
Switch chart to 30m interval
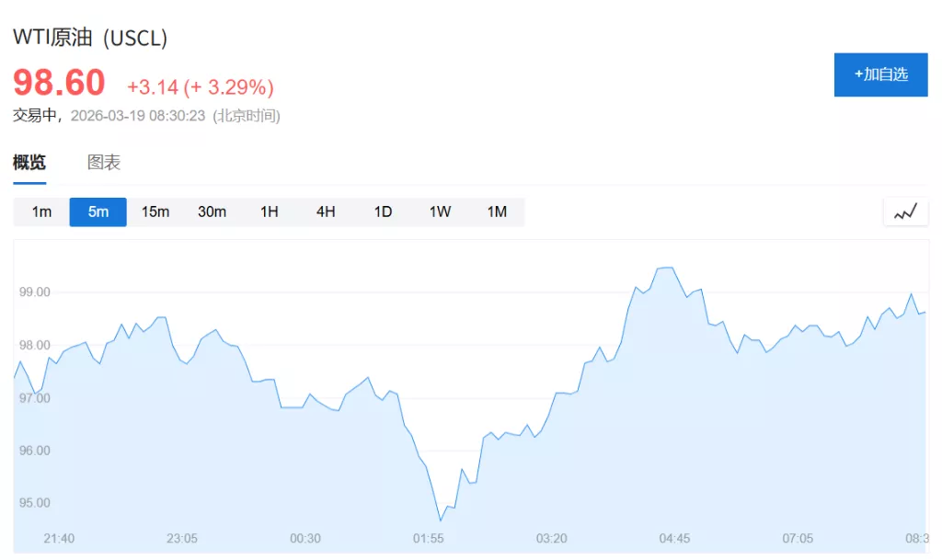point(212,212)
